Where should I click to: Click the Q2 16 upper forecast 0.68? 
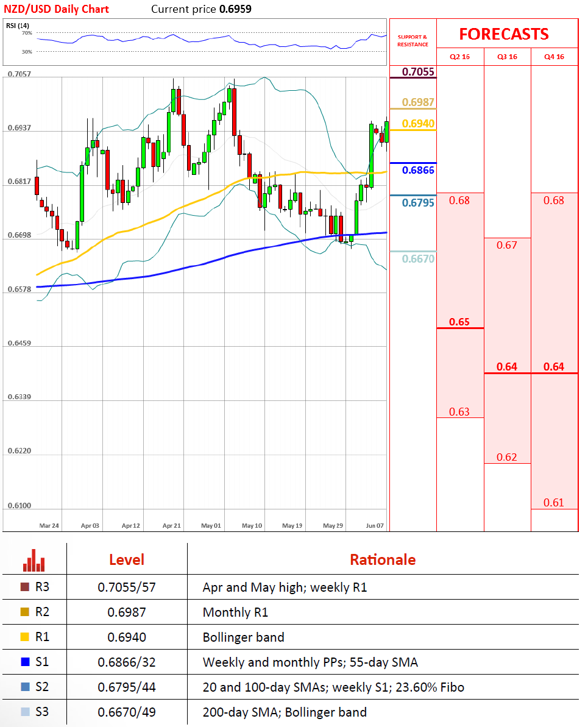pos(459,200)
